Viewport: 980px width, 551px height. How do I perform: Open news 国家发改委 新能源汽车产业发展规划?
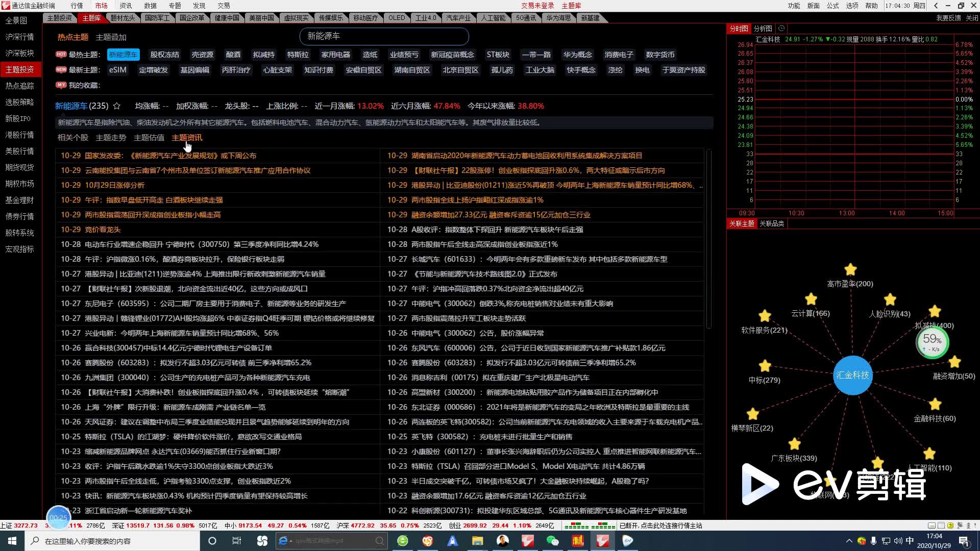tap(170, 156)
